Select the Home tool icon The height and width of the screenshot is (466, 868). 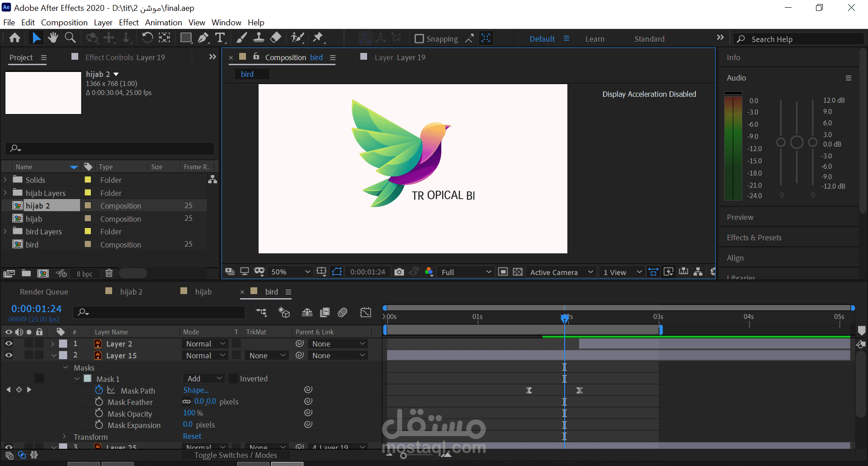[x=15, y=38]
